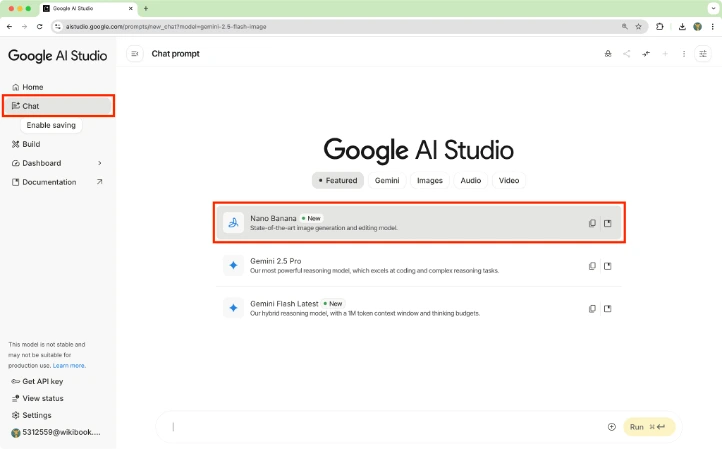Viewport: 722px width, 450px height.
Task: Click in the prompt text input field
Action: tap(387, 427)
